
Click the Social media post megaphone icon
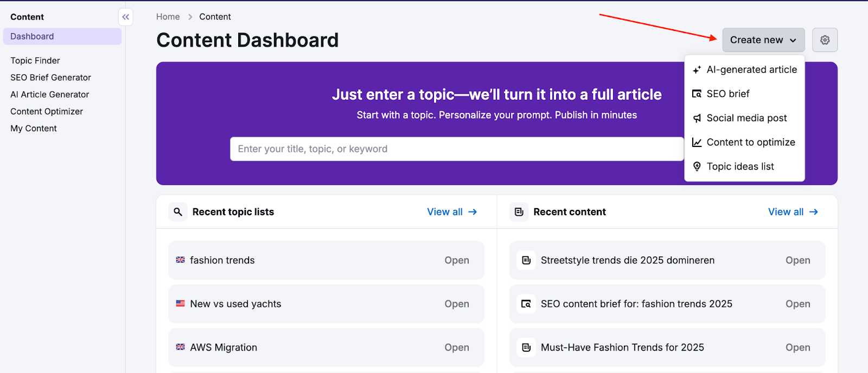pos(697,118)
